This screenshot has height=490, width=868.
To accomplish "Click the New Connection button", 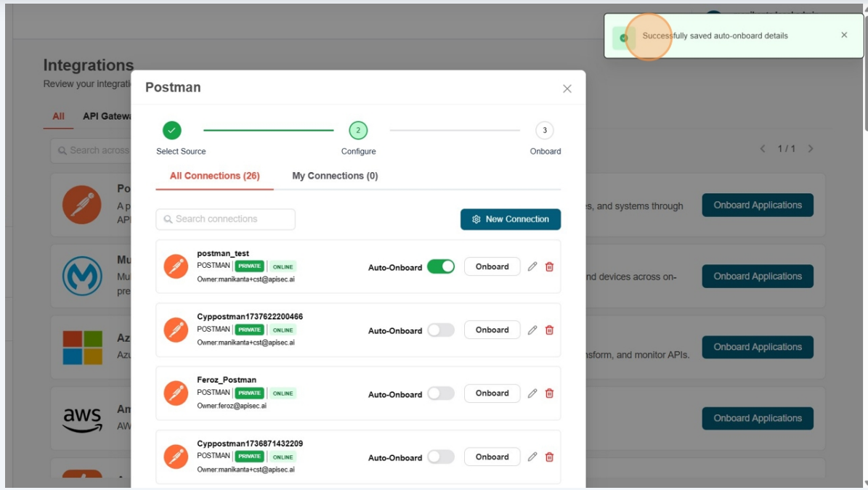I will point(511,219).
